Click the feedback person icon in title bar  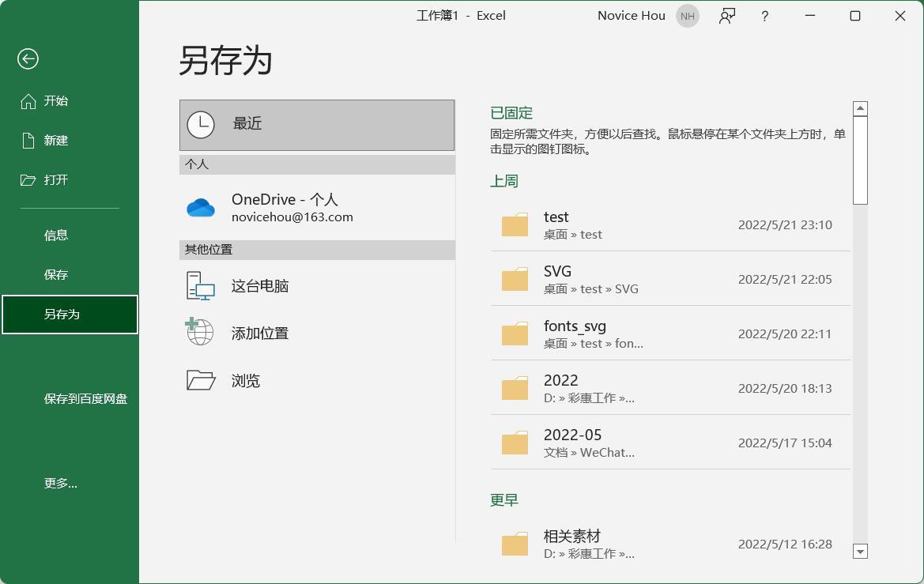point(727,16)
